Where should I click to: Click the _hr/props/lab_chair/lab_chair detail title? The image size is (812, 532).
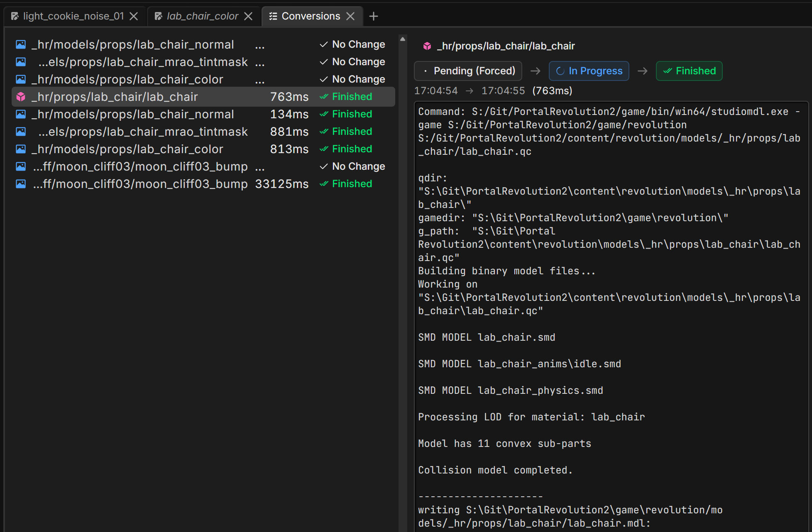[506, 46]
